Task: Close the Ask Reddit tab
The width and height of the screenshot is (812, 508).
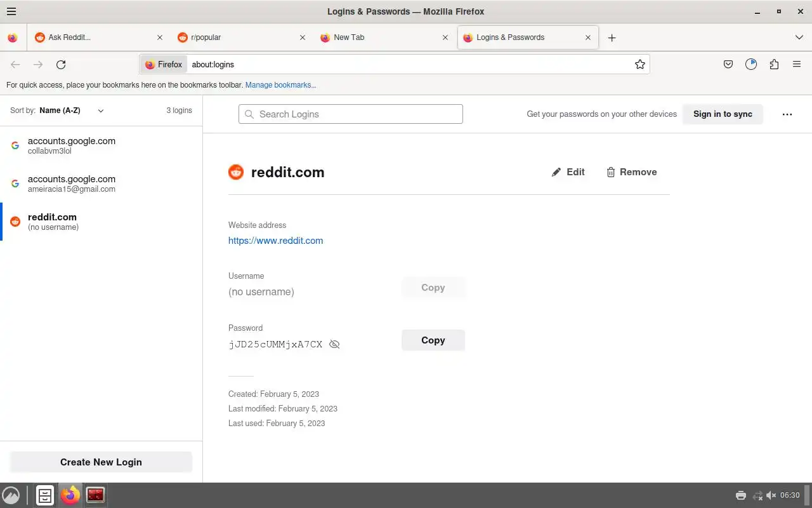Action: pos(160,37)
